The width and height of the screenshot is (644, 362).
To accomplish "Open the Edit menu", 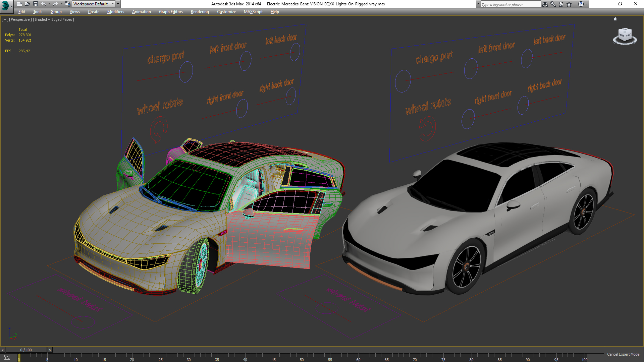I will coord(22,12).
